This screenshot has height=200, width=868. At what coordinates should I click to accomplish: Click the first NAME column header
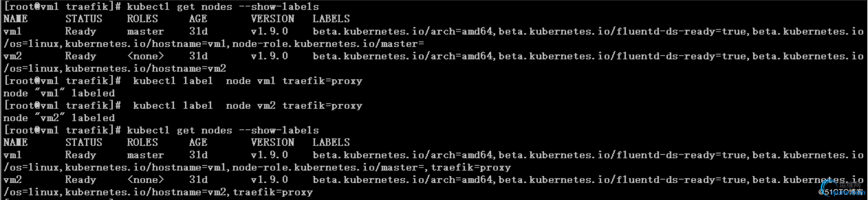(15, 19)
